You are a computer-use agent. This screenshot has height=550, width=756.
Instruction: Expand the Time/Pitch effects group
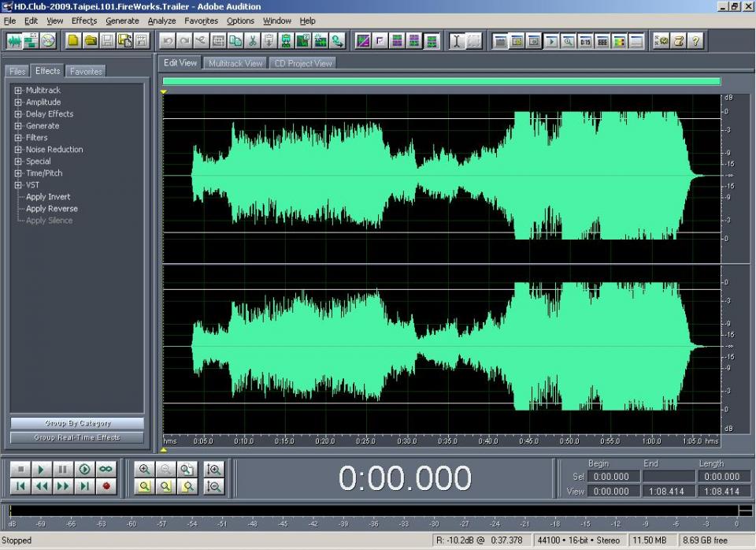coord(18,173)
